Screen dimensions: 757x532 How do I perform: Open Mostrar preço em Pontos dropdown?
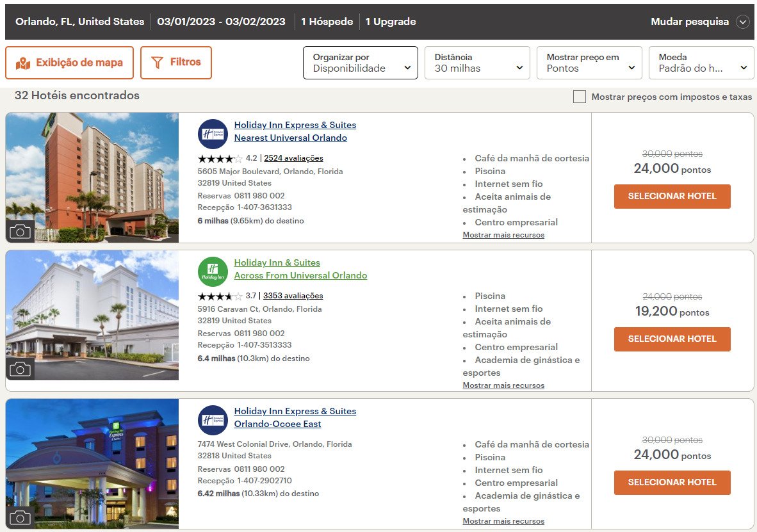tap(589, 63)
